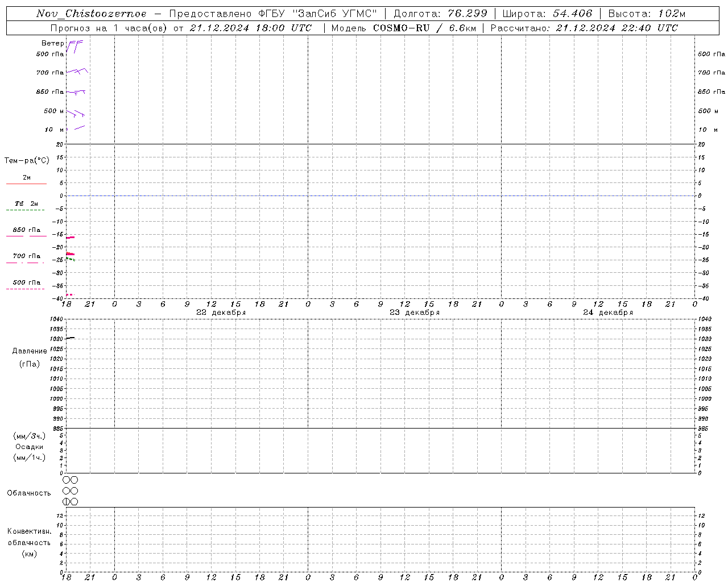Click the wind barbs at the 700 гПа level
728x582 pixels.
(77, 71)
